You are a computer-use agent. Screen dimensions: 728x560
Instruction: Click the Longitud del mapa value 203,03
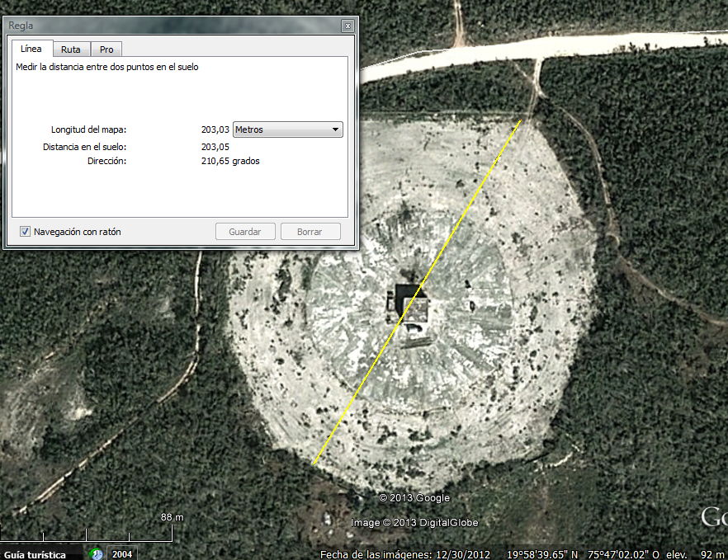pos(215,129)
